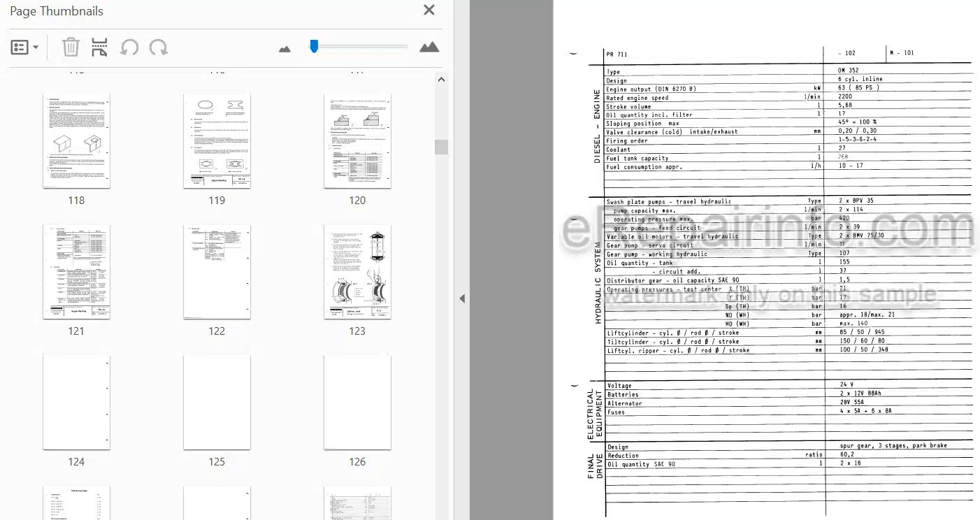
Task: Click 'M - 101' column header
Action: coord(902,53)
